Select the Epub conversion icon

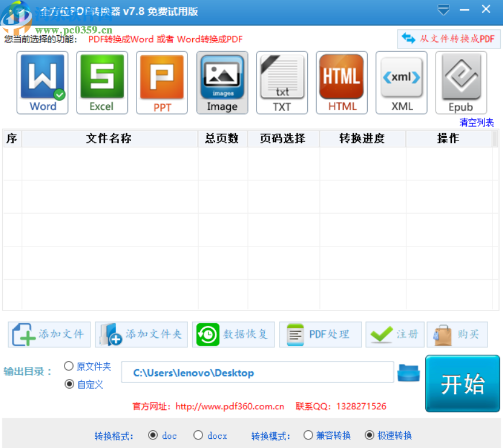click(x=461, y=82)
